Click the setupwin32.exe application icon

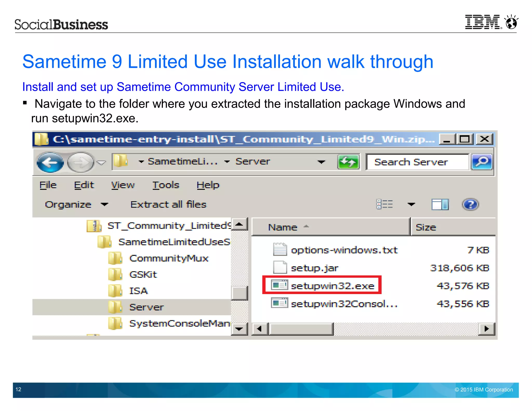pos(280,285)
